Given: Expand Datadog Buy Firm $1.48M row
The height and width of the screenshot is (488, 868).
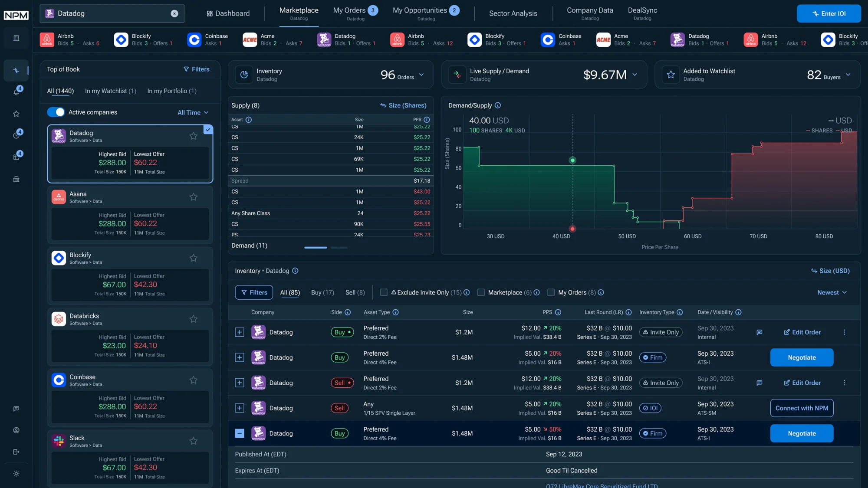Looking at the screenshot, I should [240, 357].
